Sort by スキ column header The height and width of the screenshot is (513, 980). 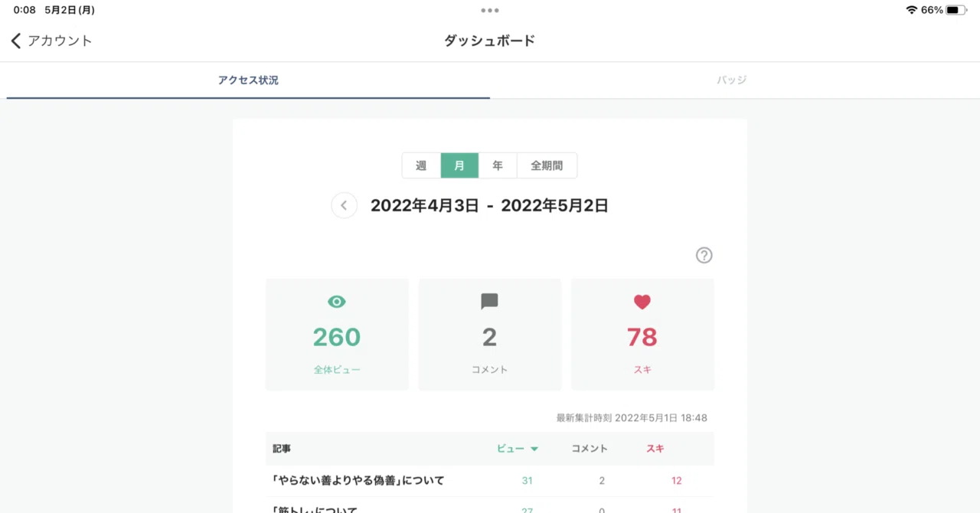[655, 449]
